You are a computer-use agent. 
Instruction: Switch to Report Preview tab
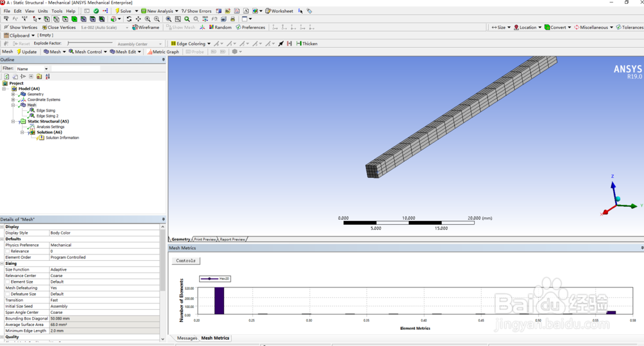pos(232,239)
